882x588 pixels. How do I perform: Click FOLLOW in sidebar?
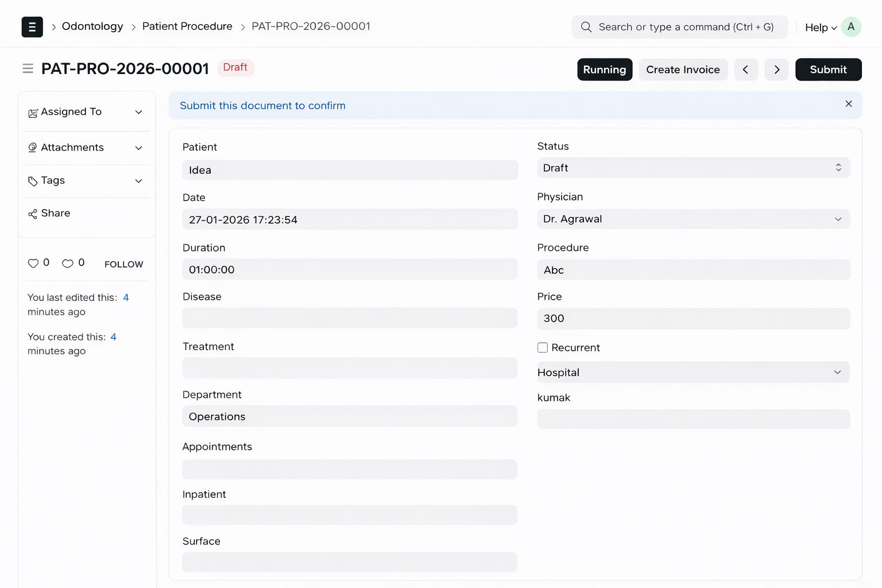123,264
